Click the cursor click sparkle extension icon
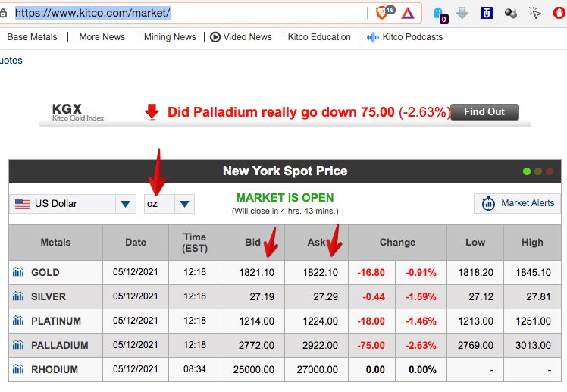 535,13
